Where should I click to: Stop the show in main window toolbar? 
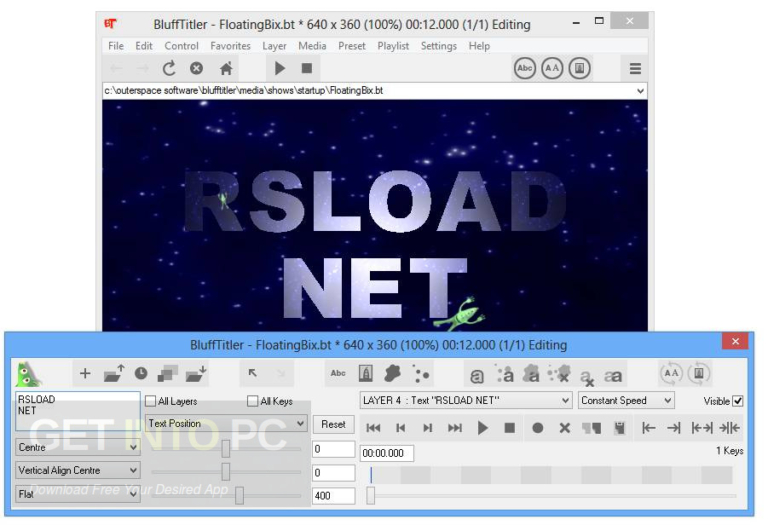coord(307,68)
